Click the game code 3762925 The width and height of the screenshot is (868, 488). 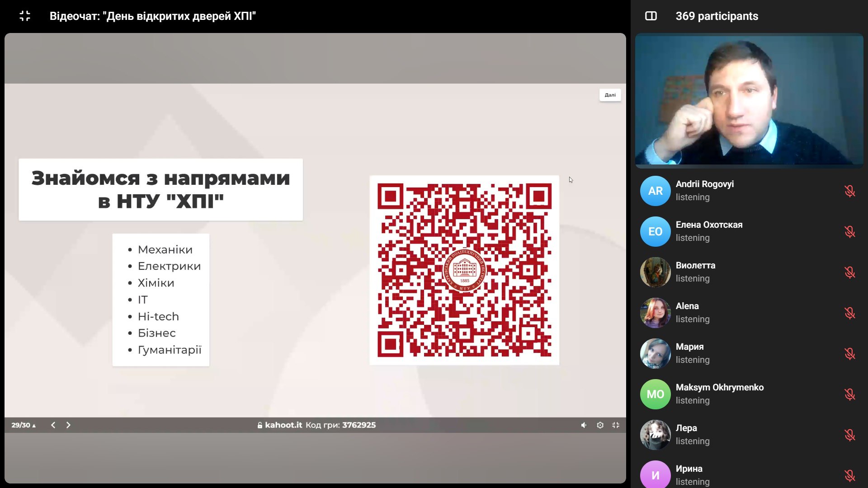pos(359,425)
